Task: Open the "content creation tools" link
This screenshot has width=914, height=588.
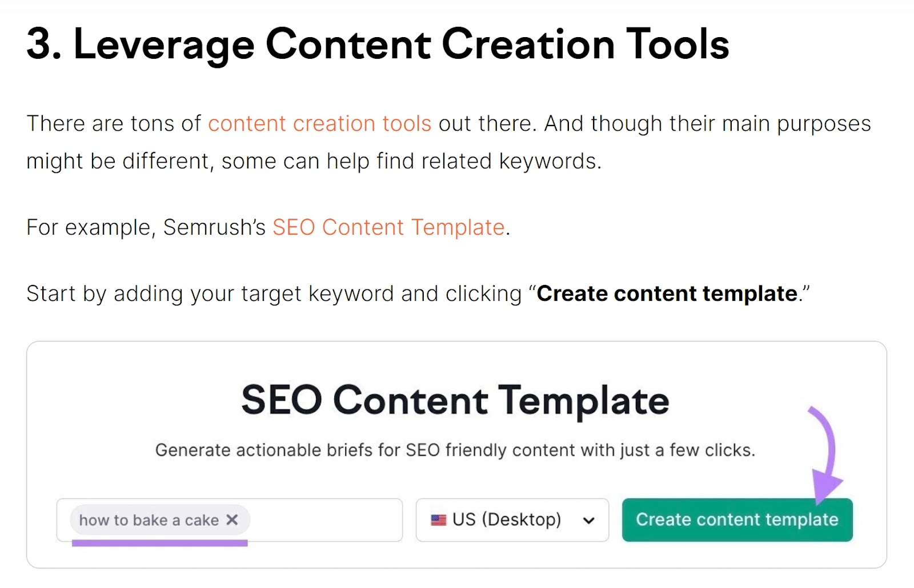Action: (x=320, y=123)
